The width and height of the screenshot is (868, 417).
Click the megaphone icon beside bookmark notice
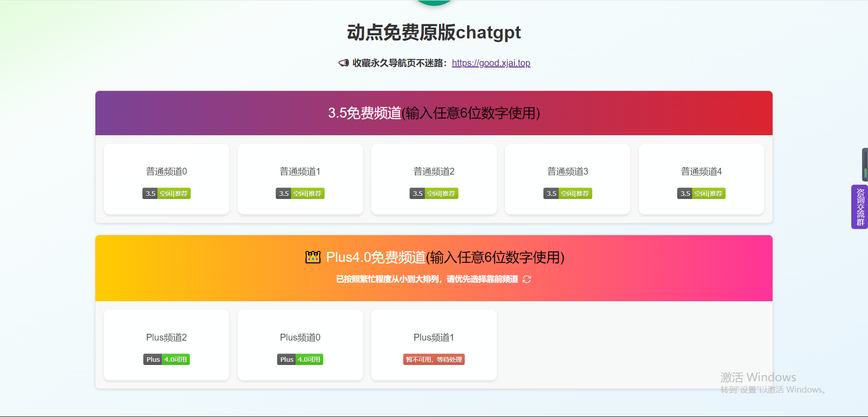coord(344,63)
